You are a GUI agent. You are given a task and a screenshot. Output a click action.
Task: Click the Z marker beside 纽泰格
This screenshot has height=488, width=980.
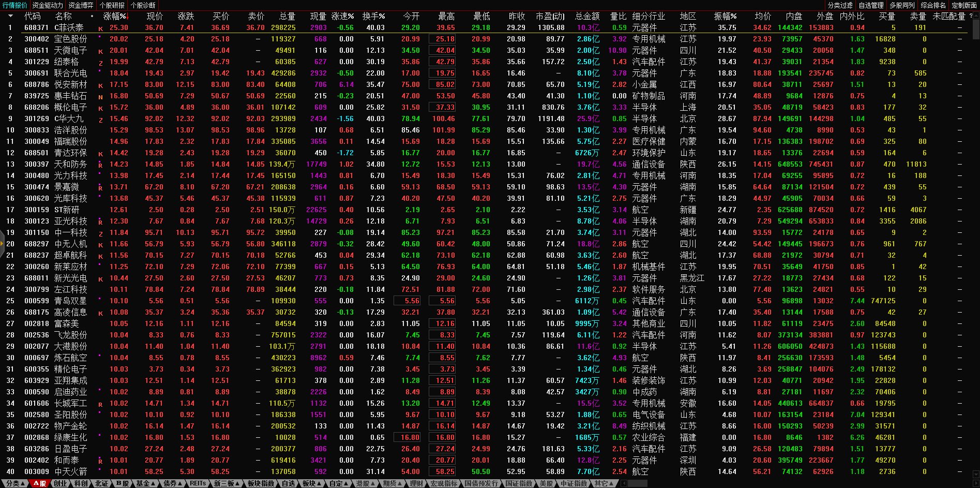pos(101,63)
